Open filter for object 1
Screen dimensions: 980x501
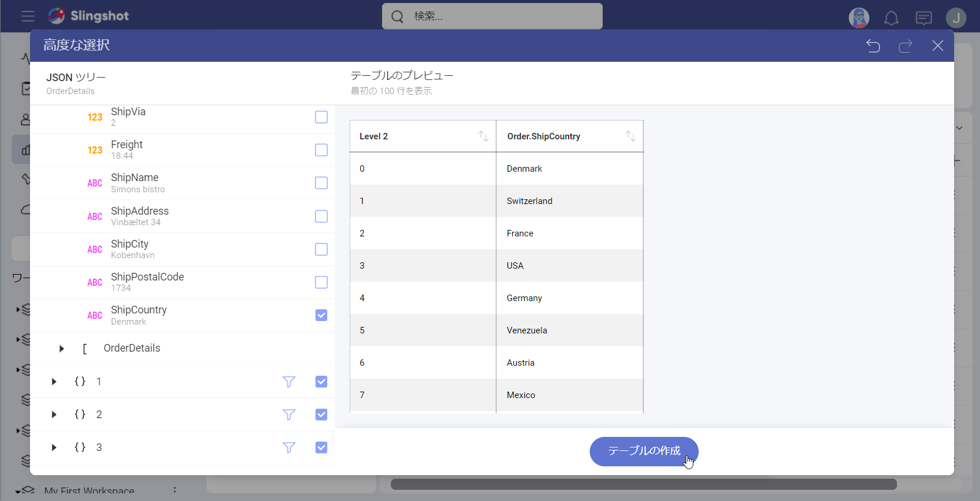click(x=289, y=382)
